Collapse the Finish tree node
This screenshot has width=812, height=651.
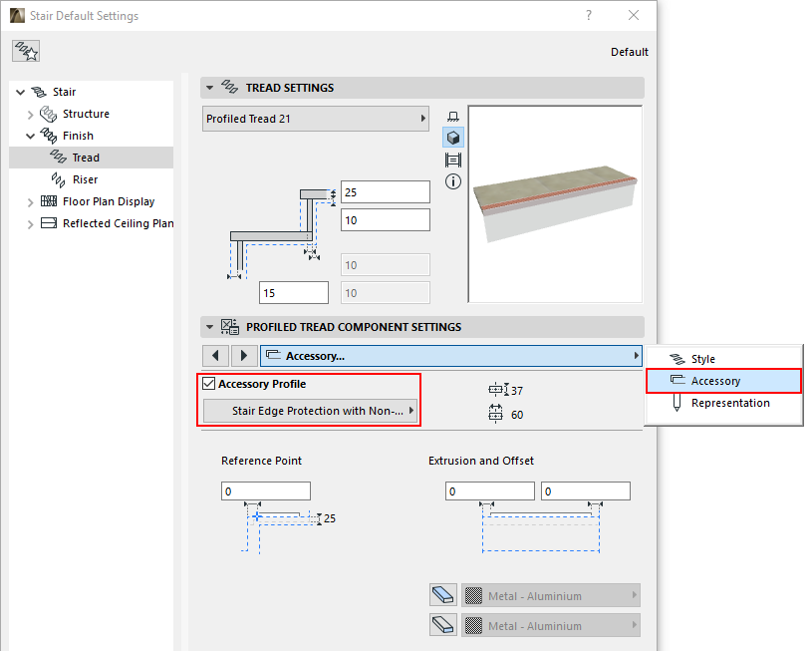[31, 136]
